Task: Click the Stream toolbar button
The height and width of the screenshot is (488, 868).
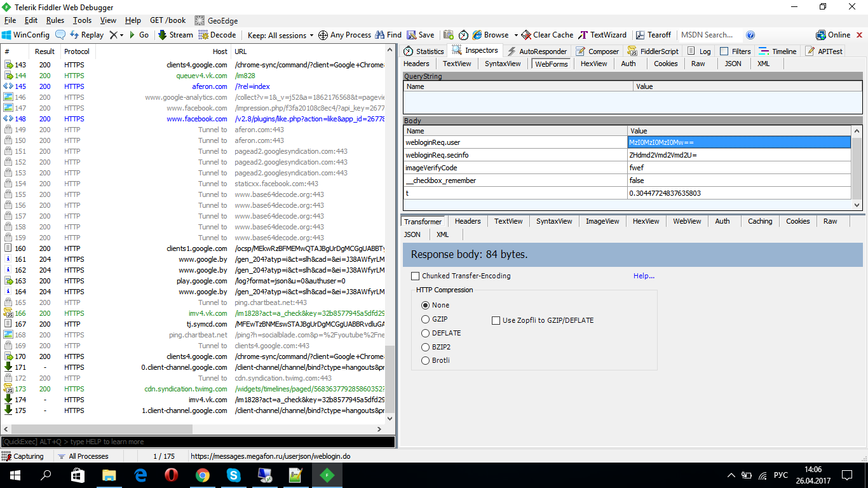Action: point(175,35)
